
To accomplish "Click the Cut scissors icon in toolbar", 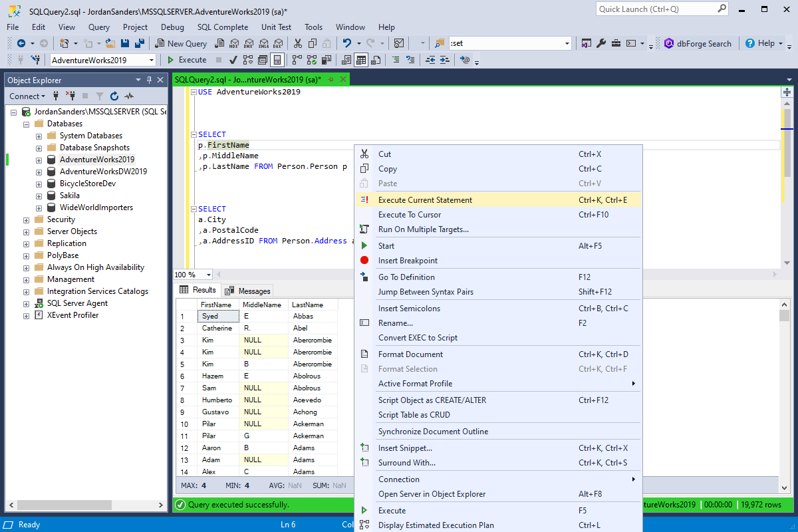I will 297,43.
